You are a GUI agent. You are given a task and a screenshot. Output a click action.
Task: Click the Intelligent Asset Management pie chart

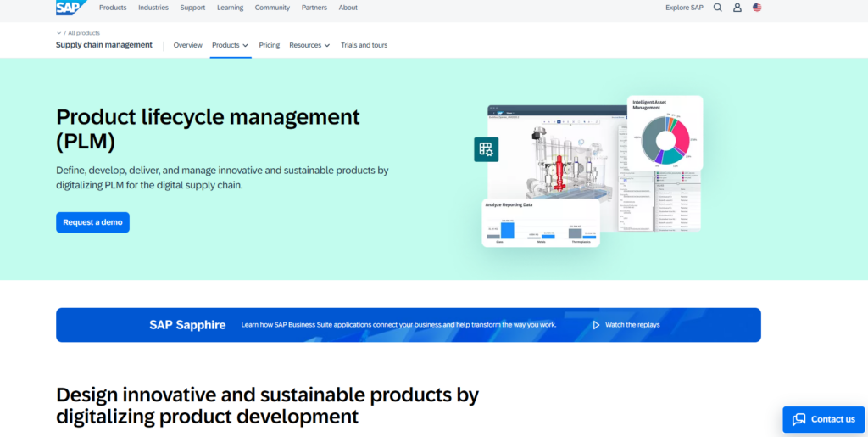point(665,139)
